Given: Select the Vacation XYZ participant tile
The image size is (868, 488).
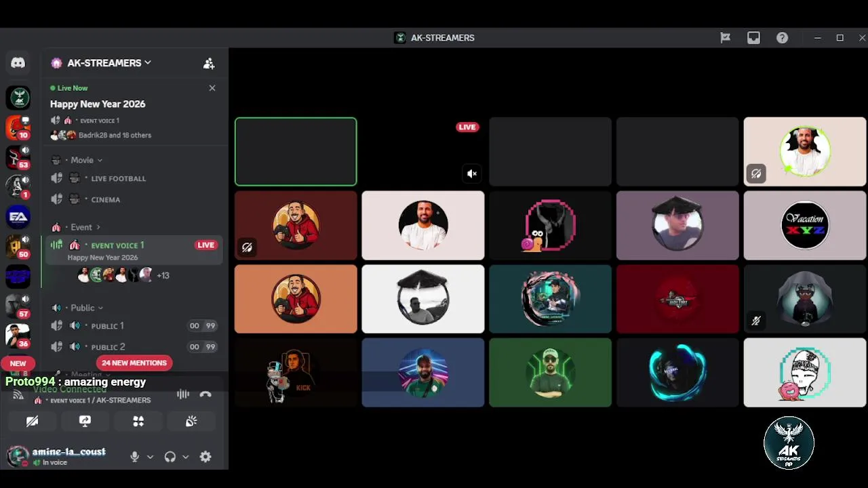Looking at the screenshot, I should point(805,226).
